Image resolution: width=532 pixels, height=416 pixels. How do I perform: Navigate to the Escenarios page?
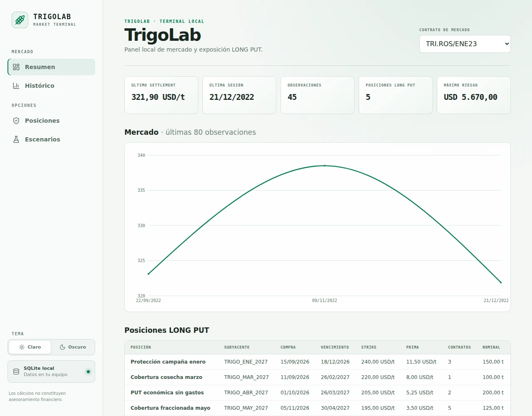point(52,139)
